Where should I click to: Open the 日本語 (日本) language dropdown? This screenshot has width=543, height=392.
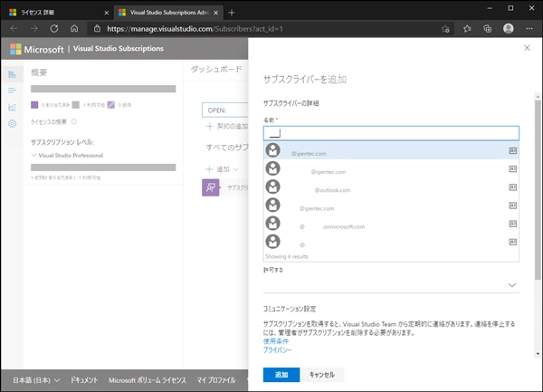point(36,380)
